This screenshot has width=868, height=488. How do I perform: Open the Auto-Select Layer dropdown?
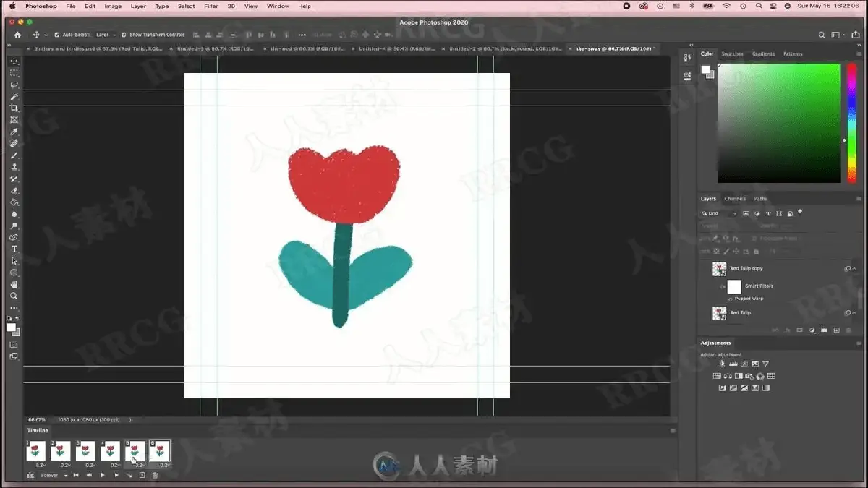[x=105, y=35]
